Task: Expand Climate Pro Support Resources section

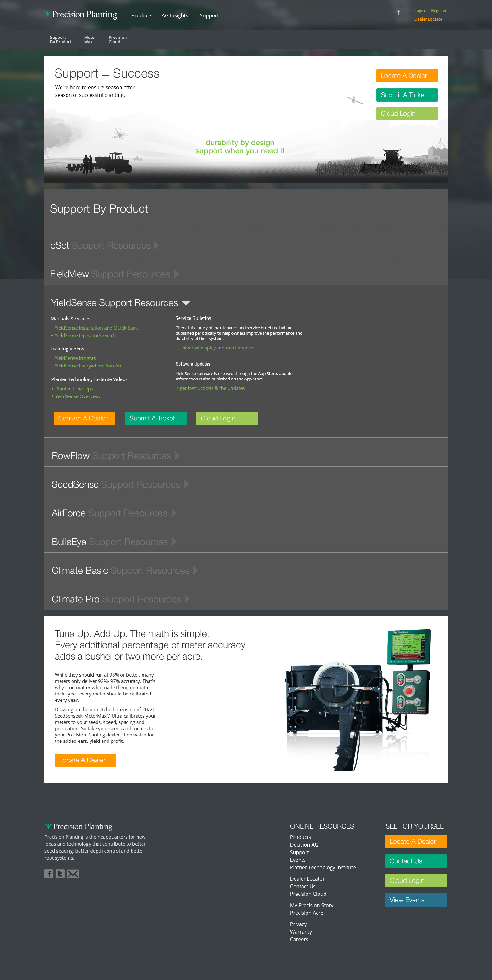Action: (120, 599)
